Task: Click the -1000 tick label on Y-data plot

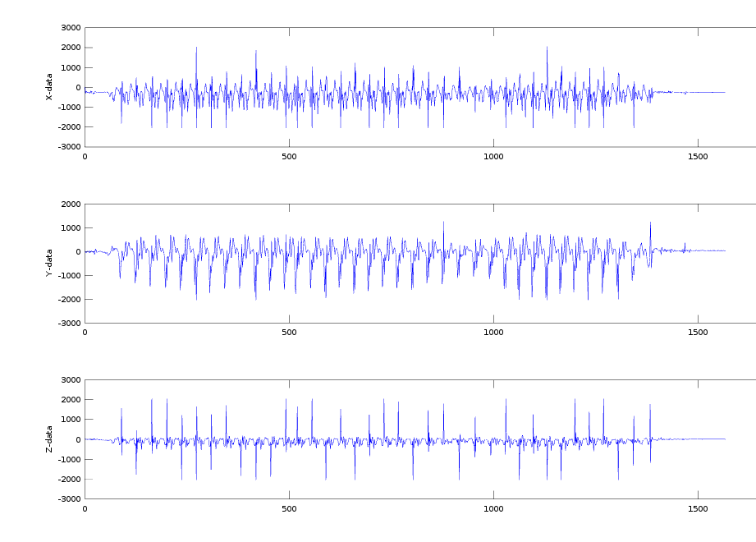Action: pyautogui.click(x=70, y=275)
